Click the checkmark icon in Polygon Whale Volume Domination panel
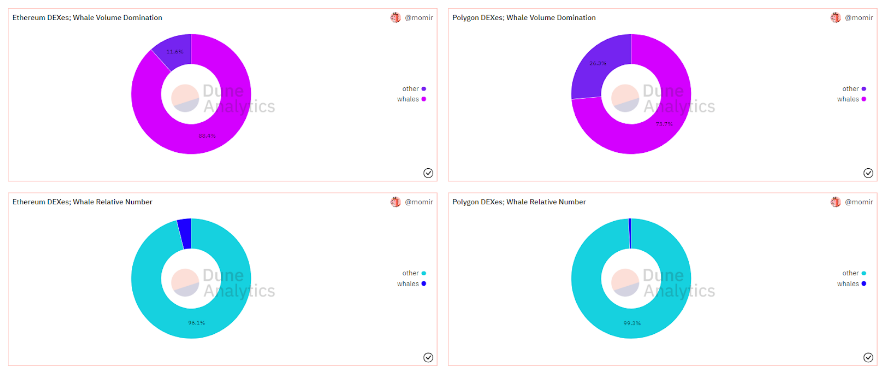The width and height of the screenshot is (887, 375). 868,173
